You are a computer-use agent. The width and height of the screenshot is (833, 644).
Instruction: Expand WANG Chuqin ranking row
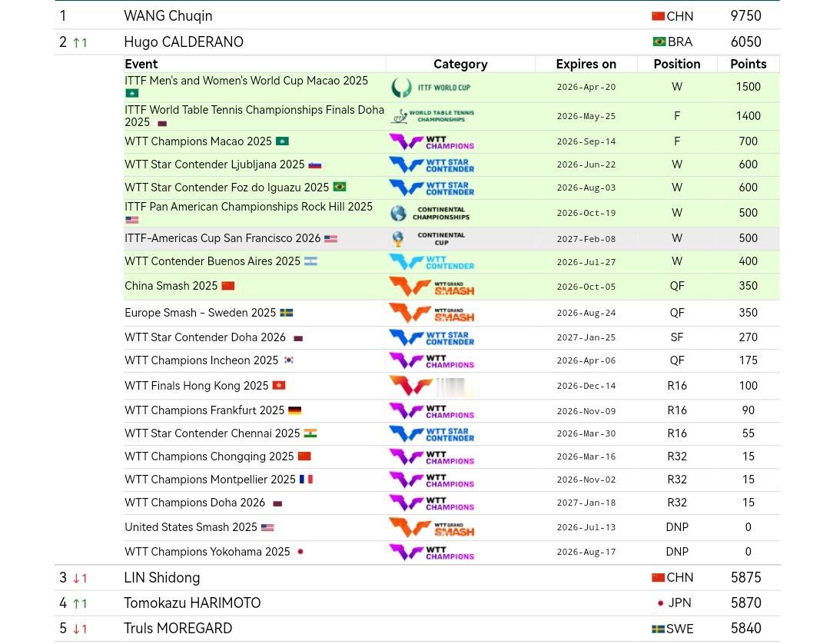417,16
